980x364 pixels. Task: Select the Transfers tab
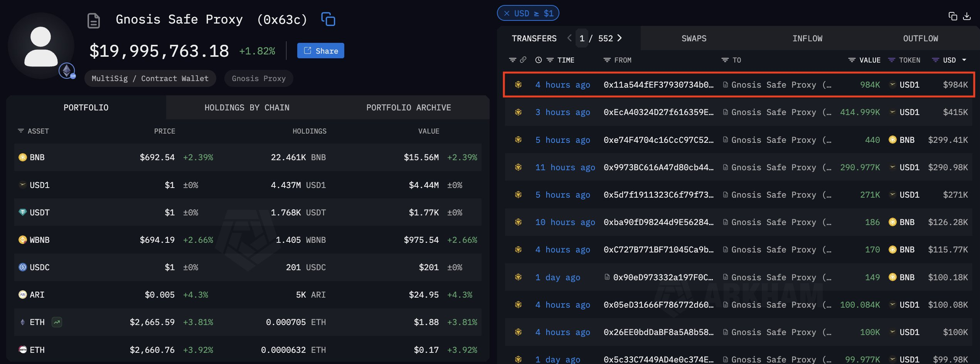coord(534,38)
